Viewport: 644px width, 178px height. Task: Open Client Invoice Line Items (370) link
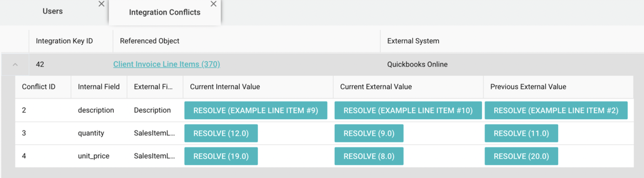click(166, 65)
